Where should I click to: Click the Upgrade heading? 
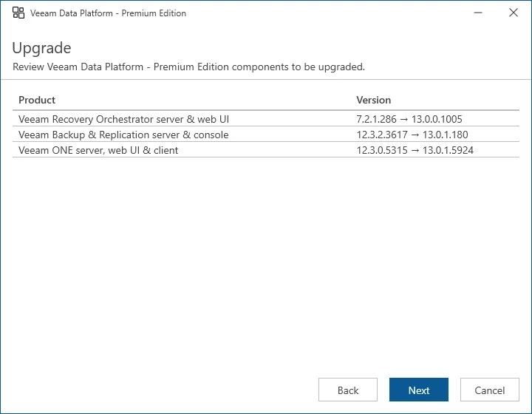[41, 49]
